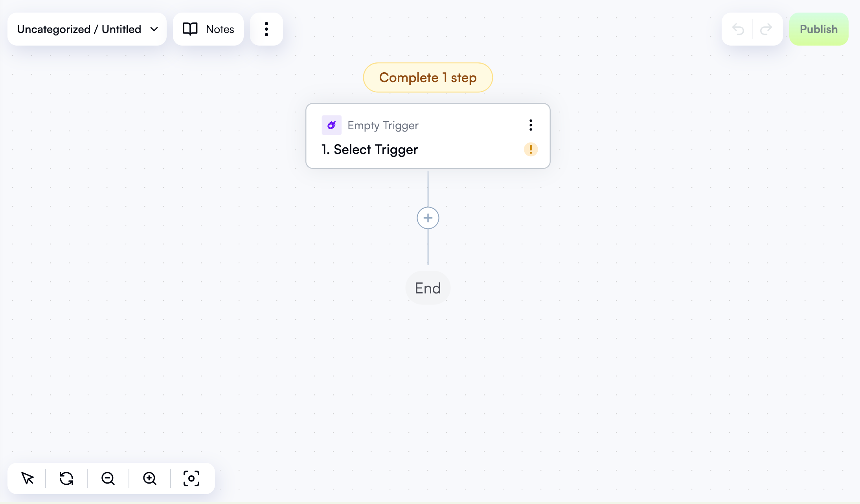860x504 pixels.
Task: Click the fit-to-screen frame icon
Action: click(191, 478)
